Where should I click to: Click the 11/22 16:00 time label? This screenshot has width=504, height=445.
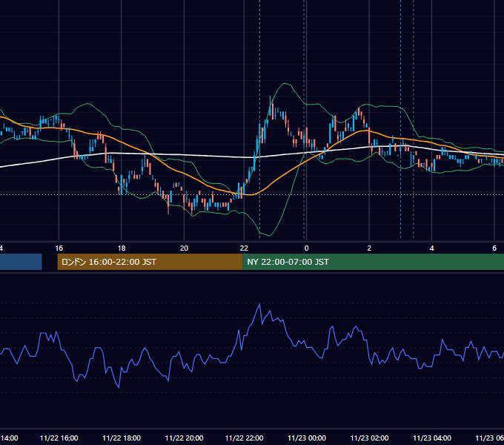point(59,438)
